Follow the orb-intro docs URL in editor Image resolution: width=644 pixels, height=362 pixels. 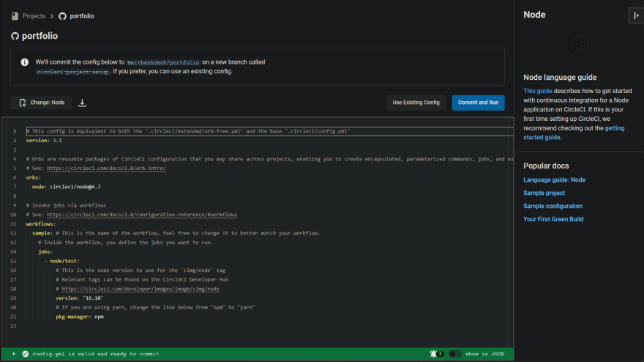click(106, 169)
